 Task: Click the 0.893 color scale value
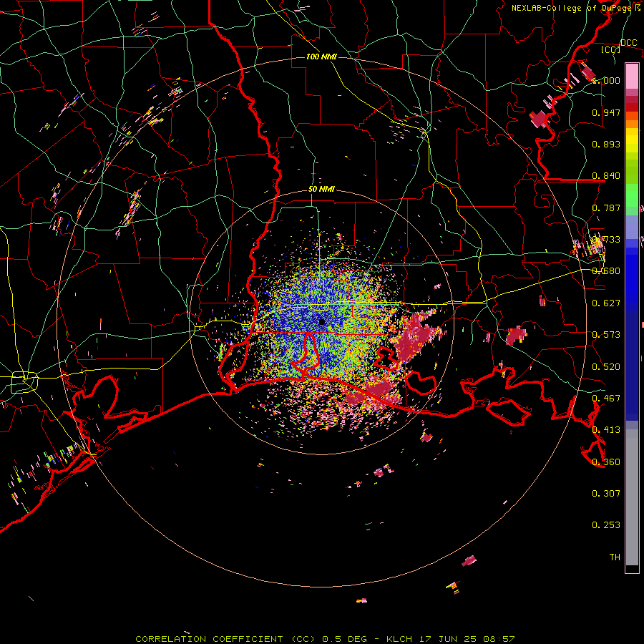(x=606, y=144)
